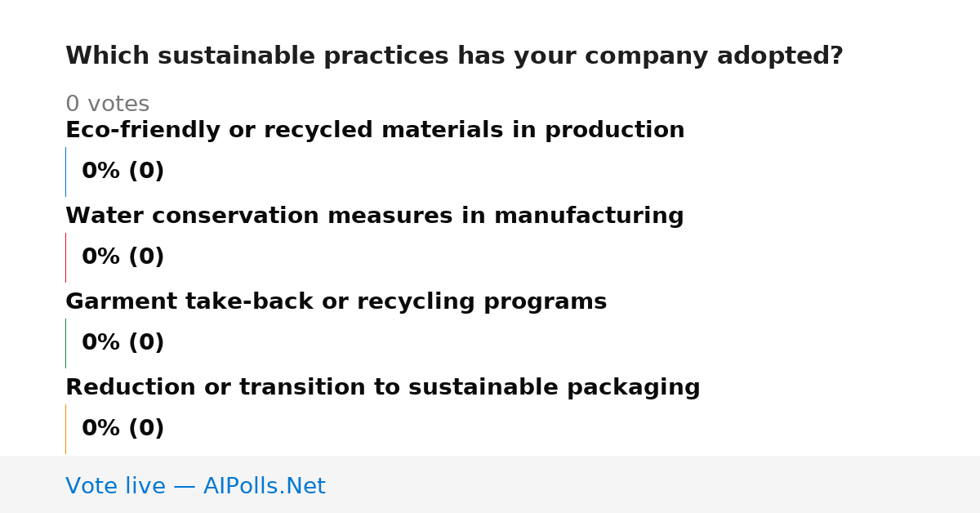Choose Eco-friendly or recycled materials in production
The height and width of the screenshot is (513, 980).
375,131
